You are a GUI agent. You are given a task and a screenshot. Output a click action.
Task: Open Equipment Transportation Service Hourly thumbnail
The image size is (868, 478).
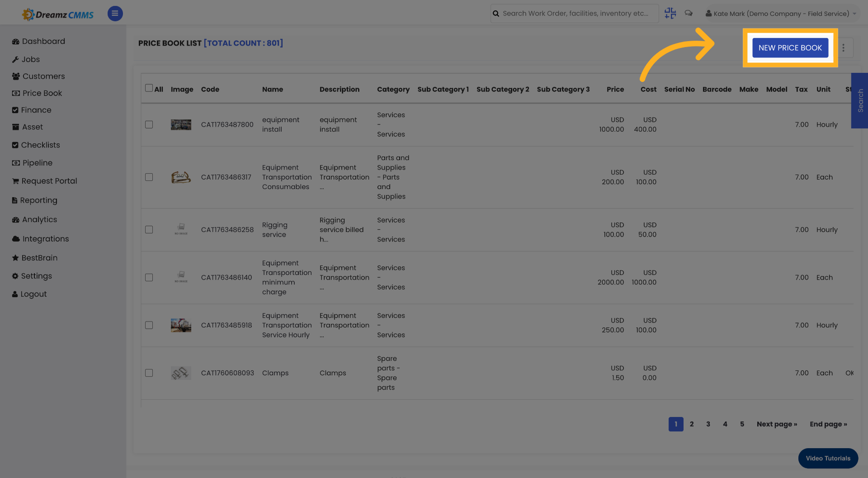181,325
